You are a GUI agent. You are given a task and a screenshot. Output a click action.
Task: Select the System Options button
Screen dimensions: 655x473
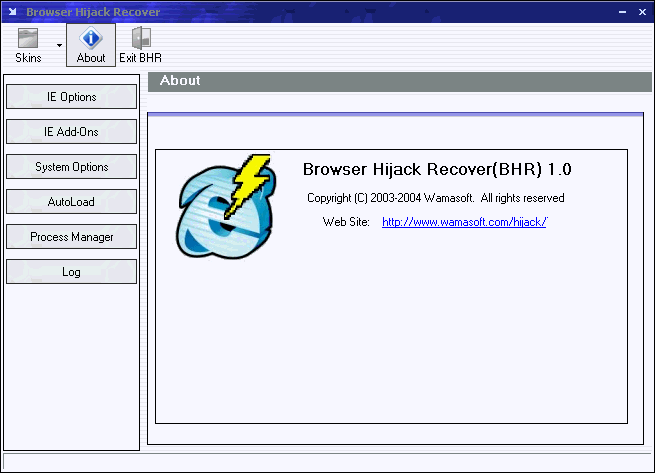[x=71, y=167]
